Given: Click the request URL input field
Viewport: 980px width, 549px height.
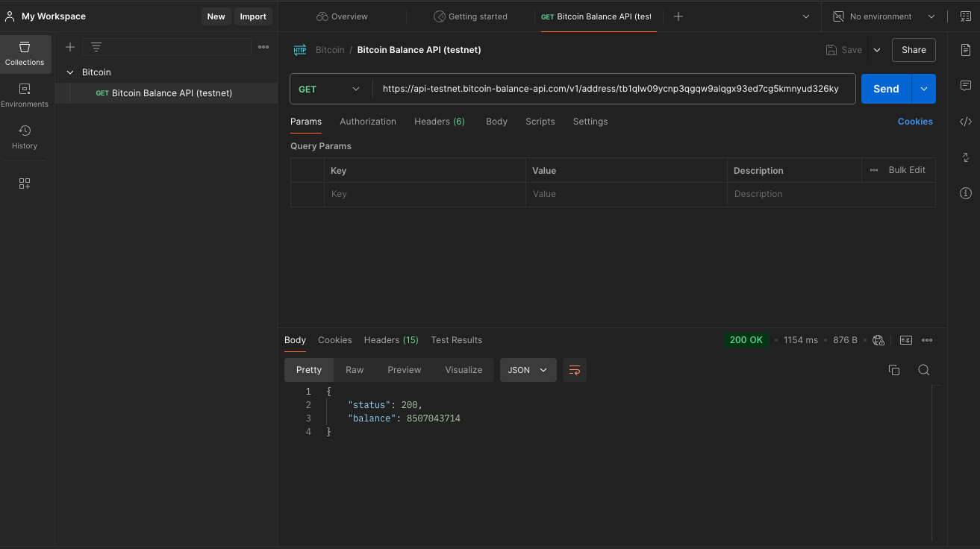Looking at the screenshot, I should 612,89.
